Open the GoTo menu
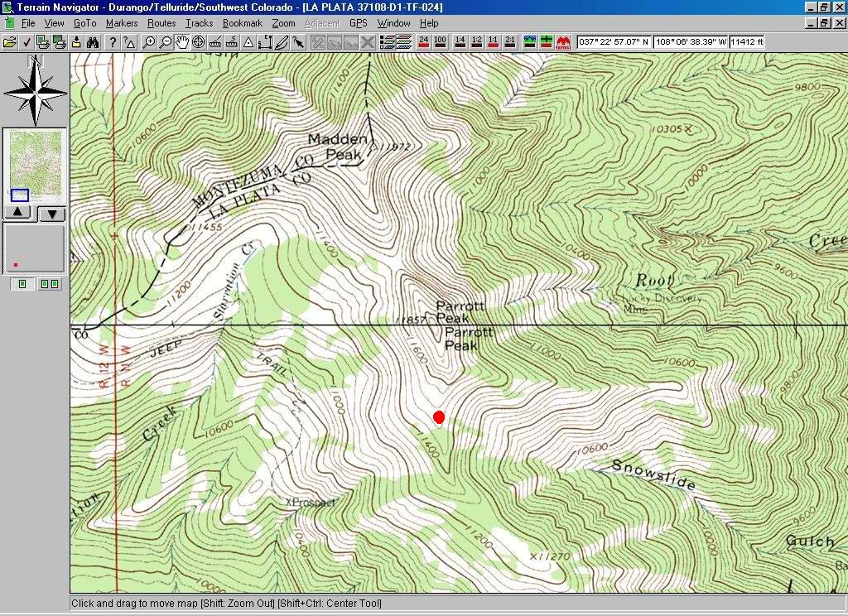 [85, 23]
